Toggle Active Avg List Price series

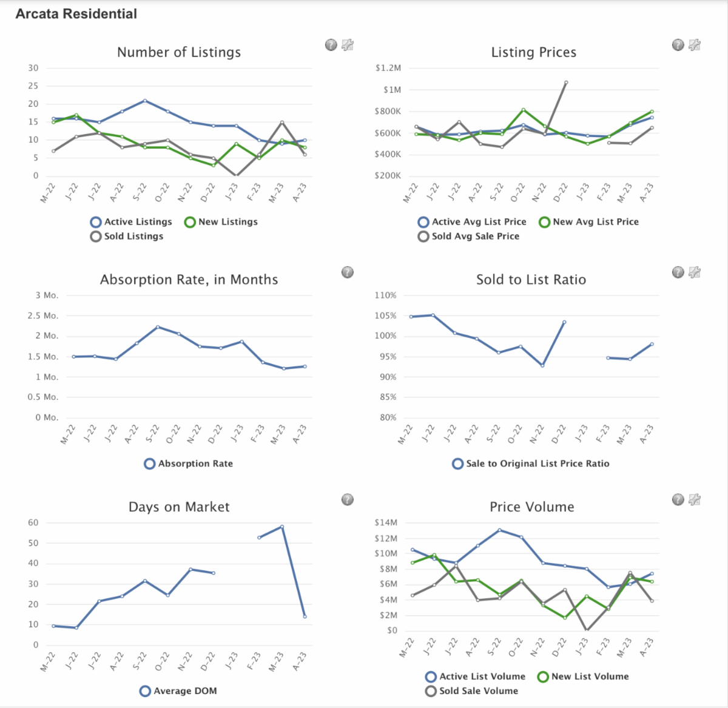coord(472,222)
